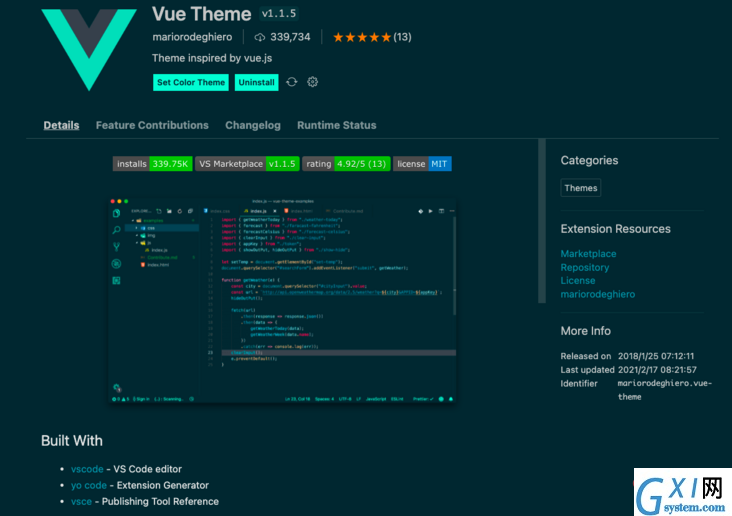This screenshot has width=732, height=516.
Task: Open the Runtime Status tab
Action: tap(337, 125)
